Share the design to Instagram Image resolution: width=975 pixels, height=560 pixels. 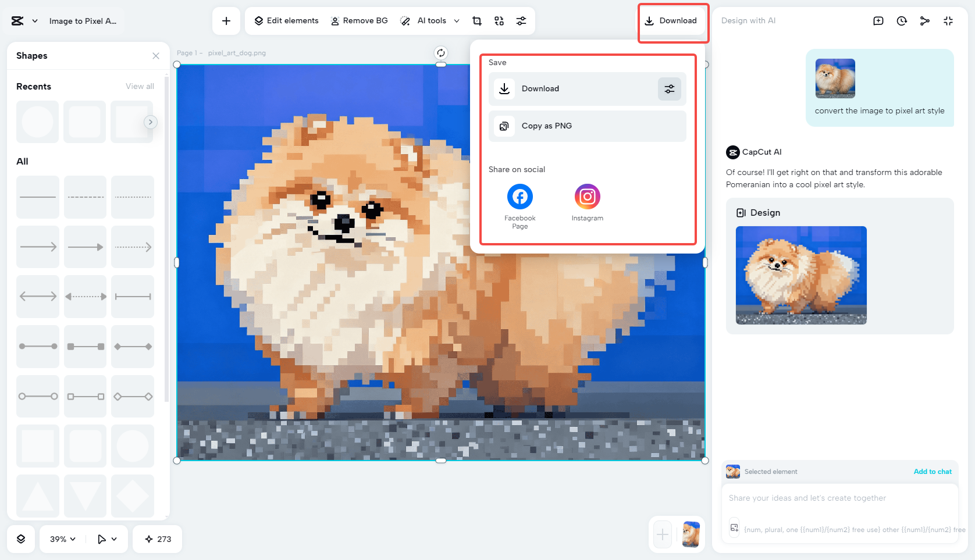(587, 197)
